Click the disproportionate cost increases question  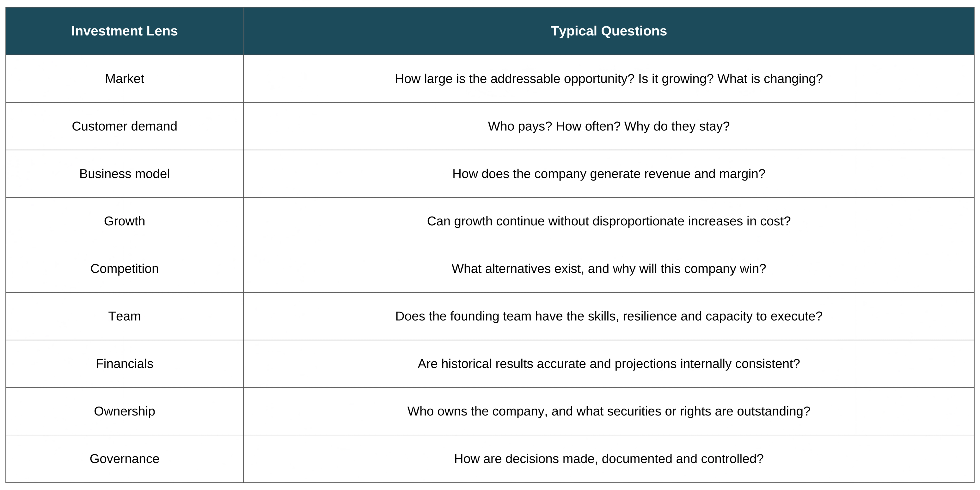[609, 222]
